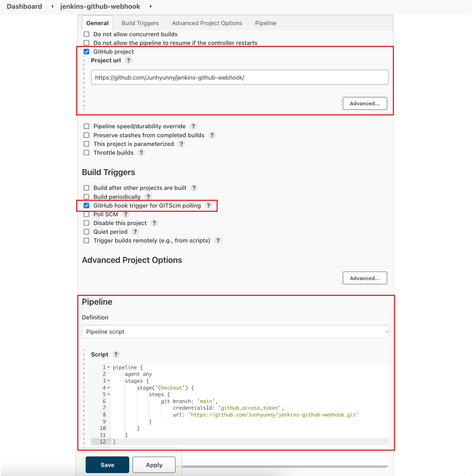Open help for Pipeline speed/durability override
The height and width of the screenshot is (476, 472).
pos(193,126)
